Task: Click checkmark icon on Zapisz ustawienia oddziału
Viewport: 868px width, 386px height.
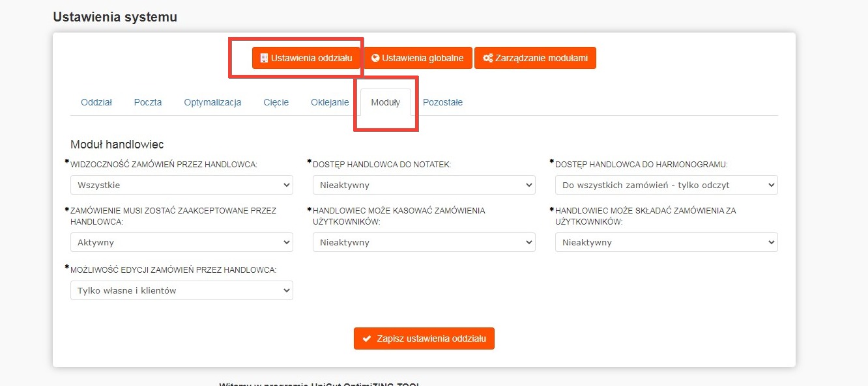Action: [367, 338]
